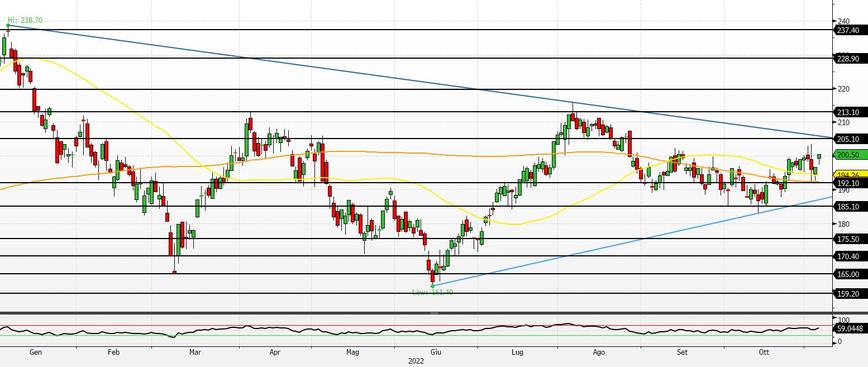Screen dimensions: 868x367
Task: Select the 'Feb' month label
Action: click(x=113, y=352)
